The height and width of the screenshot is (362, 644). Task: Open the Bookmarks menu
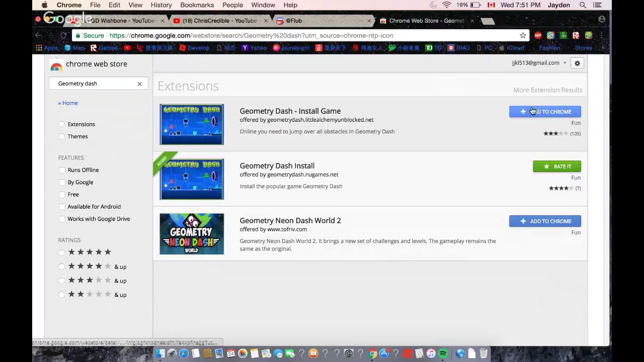tap(197, 5)
